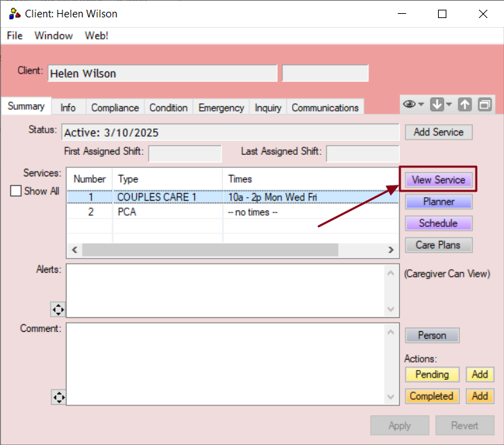Click the Comment box scroll up arrow
Image resolution: width=504 pixels, height=445 pixels.
[391, 332]
